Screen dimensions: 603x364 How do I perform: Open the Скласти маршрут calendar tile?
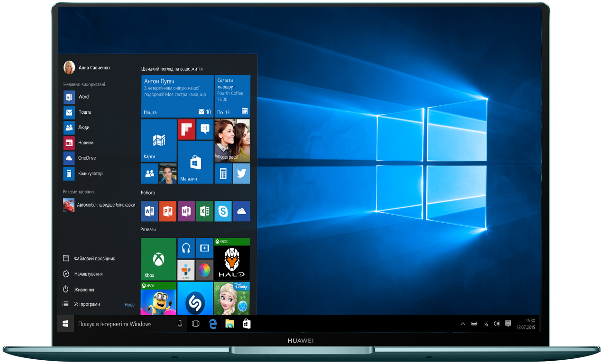(232, 96)
